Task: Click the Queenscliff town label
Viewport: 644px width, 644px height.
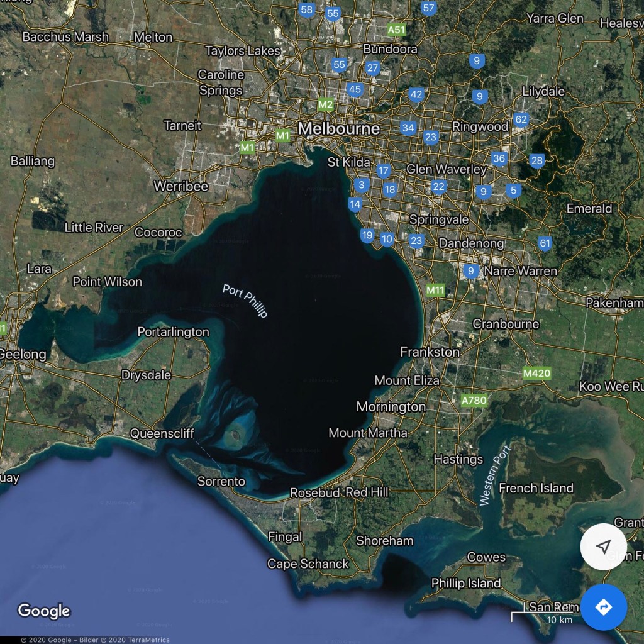Action: (x=162, y=433)
